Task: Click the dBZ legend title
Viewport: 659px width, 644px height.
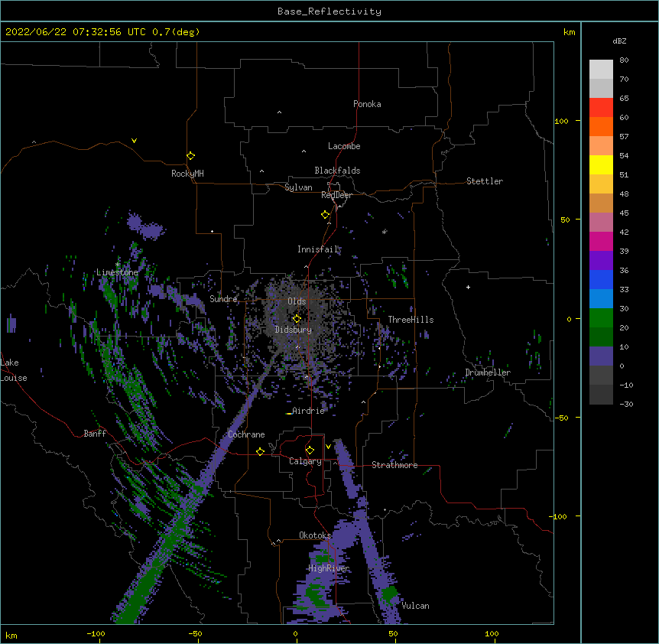Action: (619, 41)
